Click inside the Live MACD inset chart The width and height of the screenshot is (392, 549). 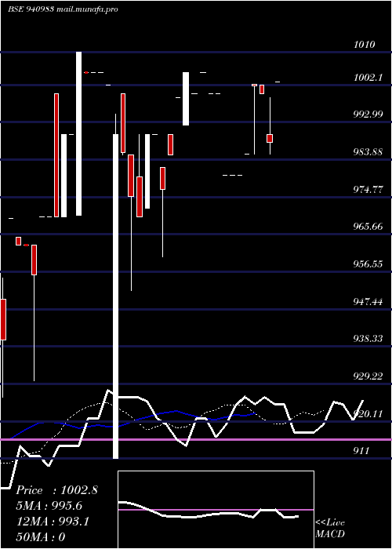(216, 510)
